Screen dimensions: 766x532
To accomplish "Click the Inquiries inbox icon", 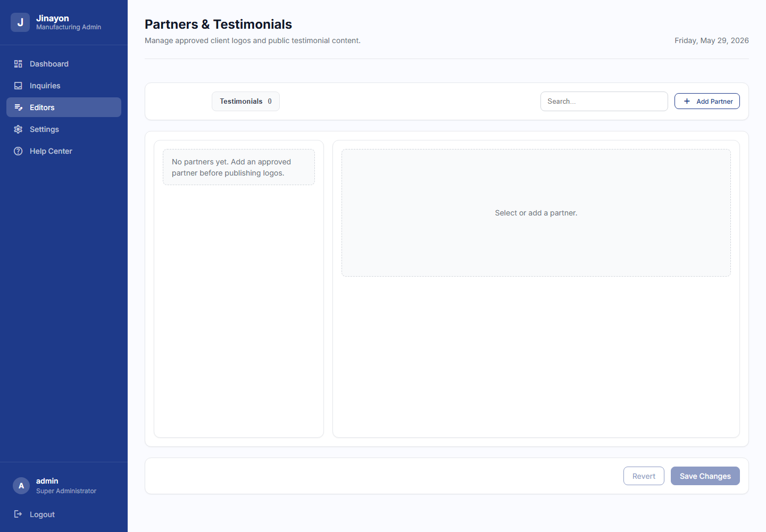I will coord(18,86).
